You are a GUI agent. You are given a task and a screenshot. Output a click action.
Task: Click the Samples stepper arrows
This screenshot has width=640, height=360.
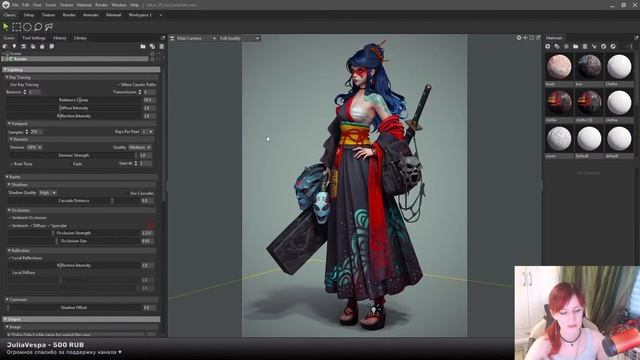(x=27, y=132)
